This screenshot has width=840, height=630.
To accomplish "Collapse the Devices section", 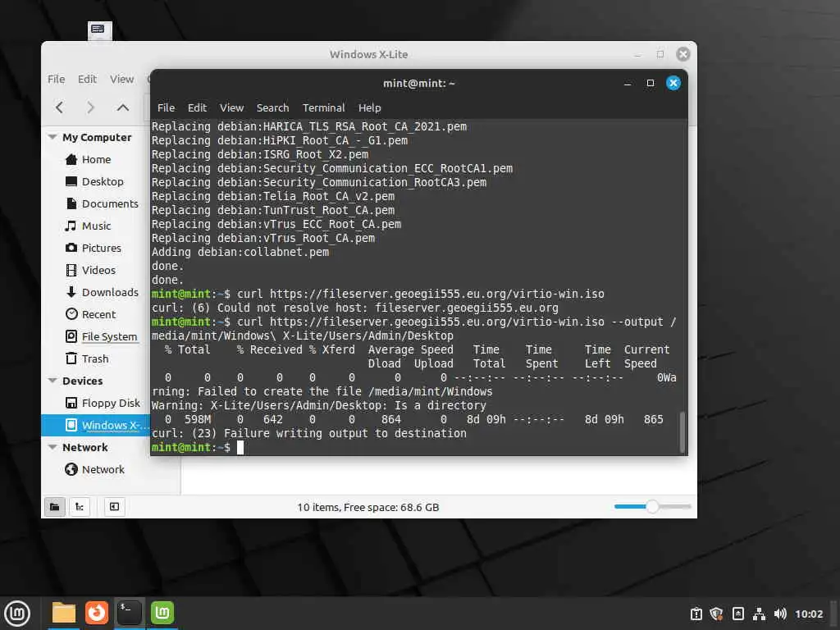I will point(52,381).
